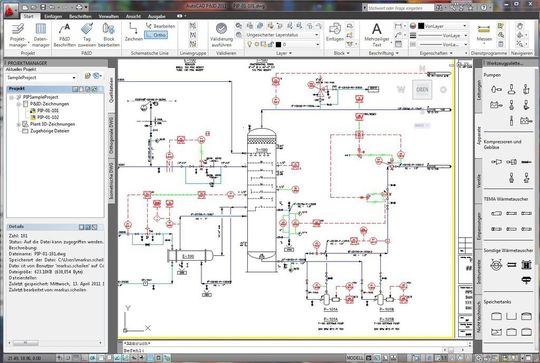Screen dimensions: 540x363
Task: Click the MODELL button in the status bar
Action: [354, 358]
